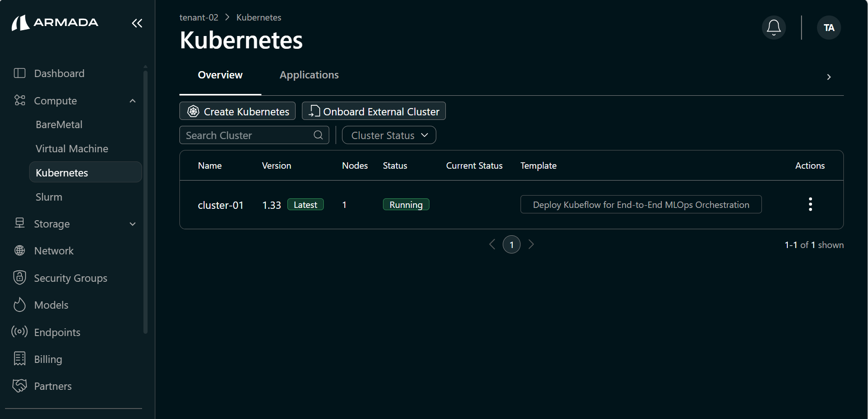Viewport: 868px width, 419px height.
Task: Open BareMetal in sidebar
Action: [59, 124]
